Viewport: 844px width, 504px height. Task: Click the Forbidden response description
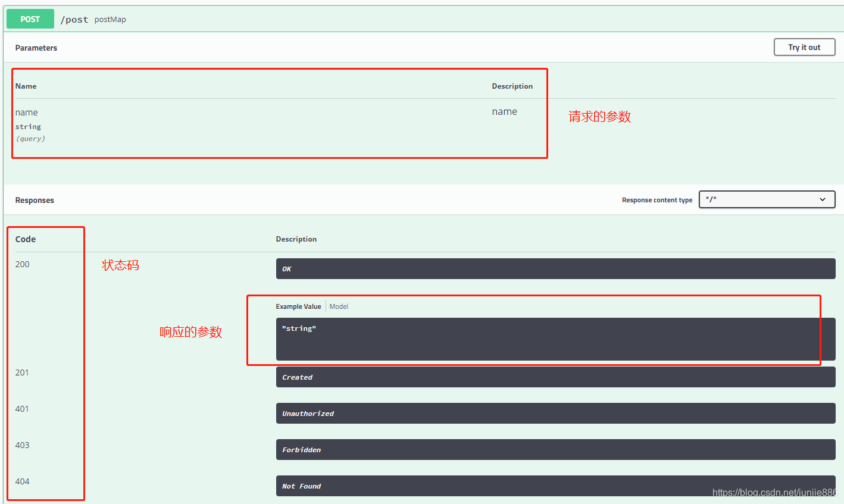555,449
